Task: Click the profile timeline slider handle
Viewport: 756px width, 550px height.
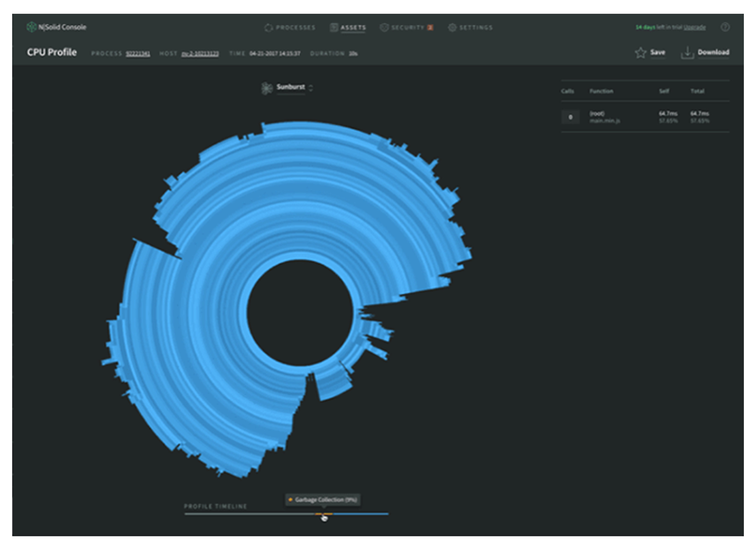Action: click(323, 514)
